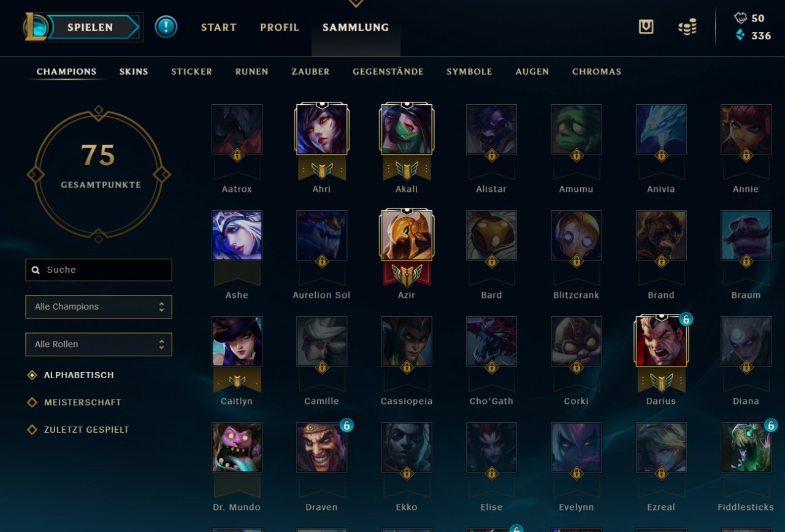Click into the Suche search field
The image size is (785, 532).
click(99, 270)
